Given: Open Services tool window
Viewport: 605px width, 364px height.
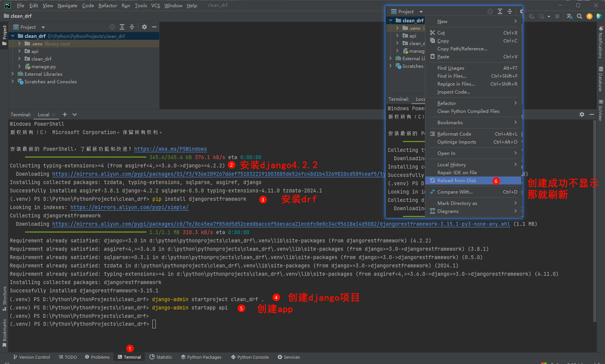Looking at the screenshot, I should 288,357.
